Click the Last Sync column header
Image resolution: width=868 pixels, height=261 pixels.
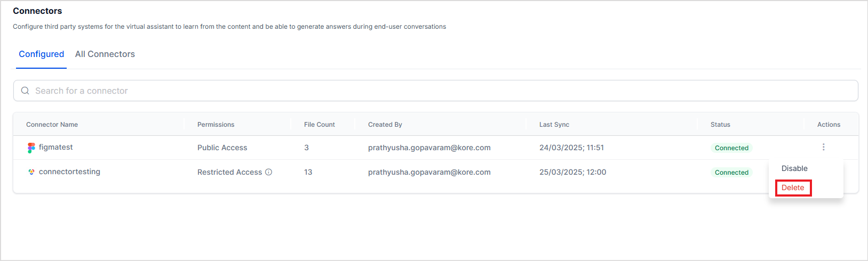click(554, 125)
